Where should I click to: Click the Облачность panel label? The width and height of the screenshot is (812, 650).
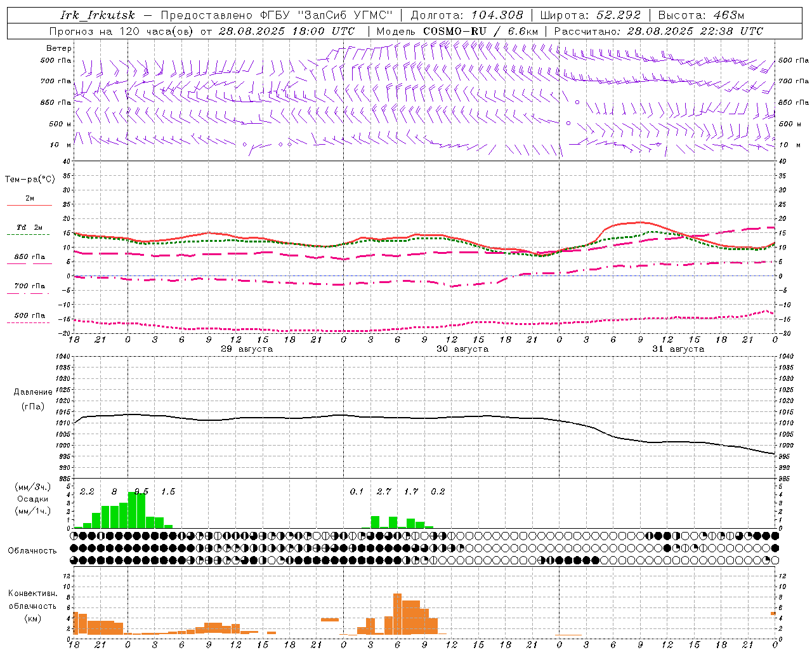click(32, 551)
